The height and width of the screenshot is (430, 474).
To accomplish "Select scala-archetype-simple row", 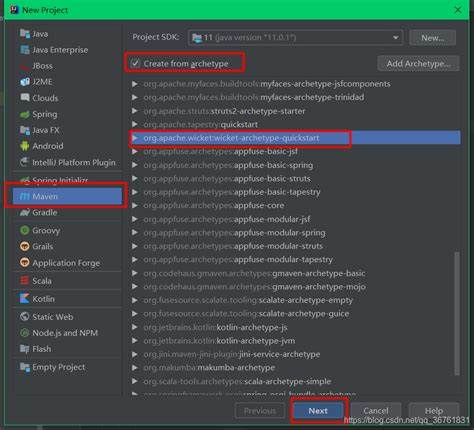I will [x=296, y=381].
